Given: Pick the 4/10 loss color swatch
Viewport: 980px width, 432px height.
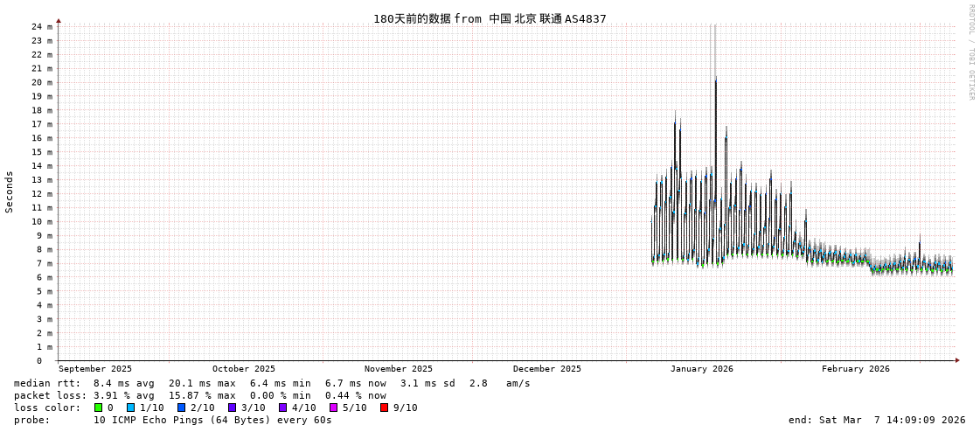Looking at the screenshot, I should [282, 408].
